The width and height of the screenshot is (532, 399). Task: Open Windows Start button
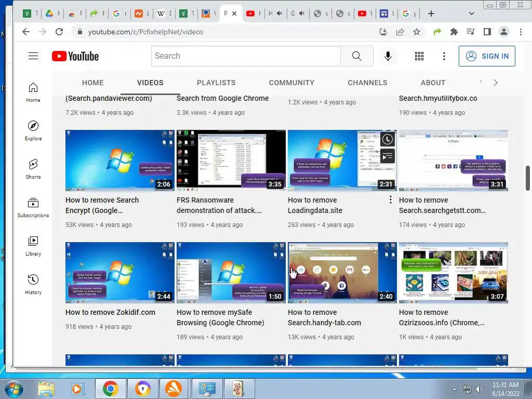click(13, 389)
